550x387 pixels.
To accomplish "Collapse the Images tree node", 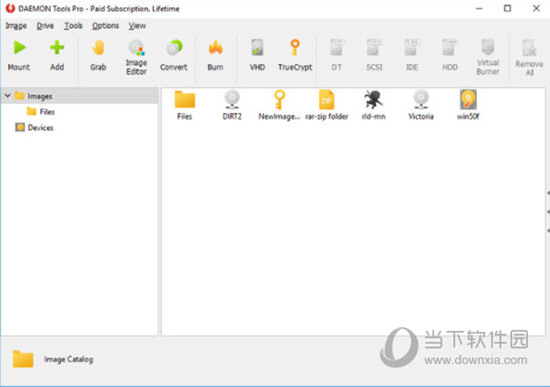I will click(7, 95).
